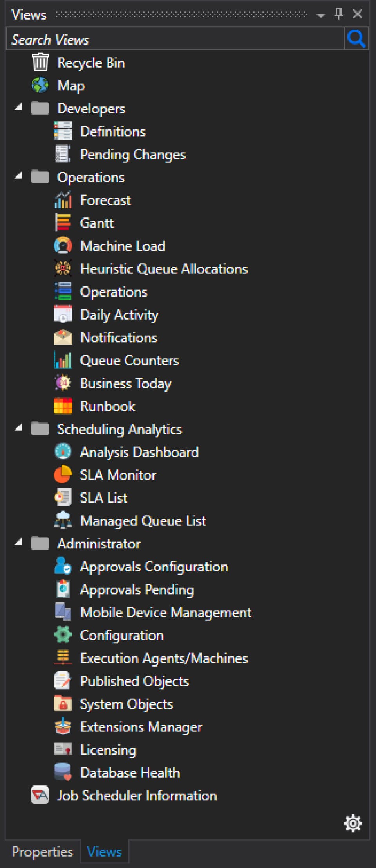376x868 pixels.
Task: Click the search magnifier icon
Action: point(356,39)
